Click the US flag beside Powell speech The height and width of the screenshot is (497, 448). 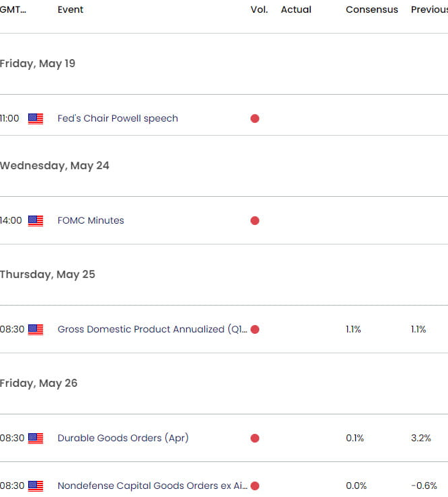point(36,119)
